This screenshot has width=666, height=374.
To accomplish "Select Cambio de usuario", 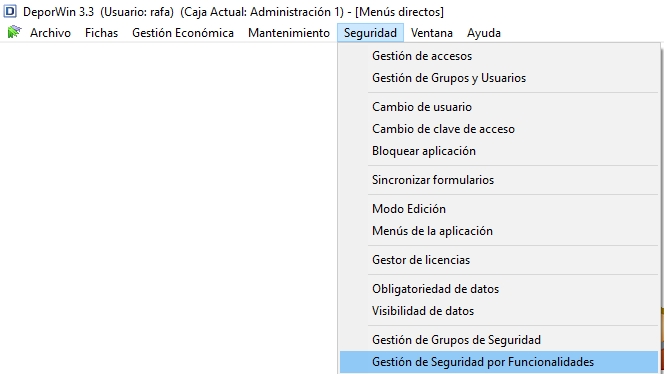I will [499, 107].
